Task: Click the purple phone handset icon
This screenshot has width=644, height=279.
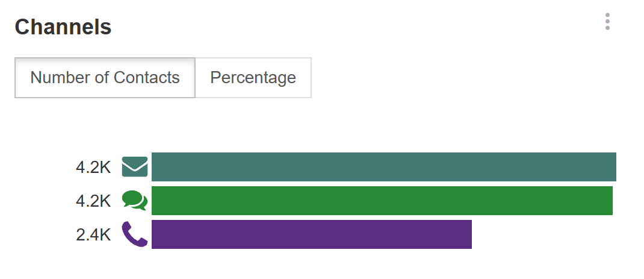Action: point(135,234)
